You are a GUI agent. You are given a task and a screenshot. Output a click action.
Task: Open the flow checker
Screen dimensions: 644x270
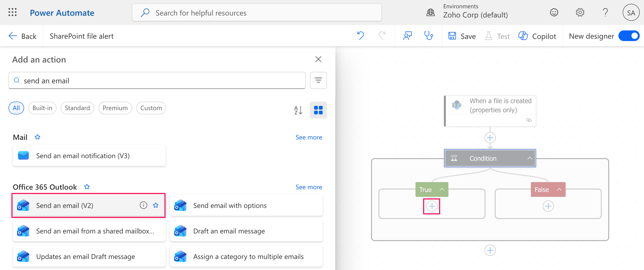point(429,36)
